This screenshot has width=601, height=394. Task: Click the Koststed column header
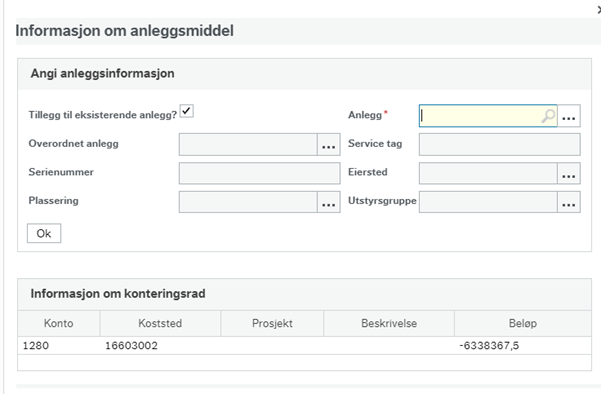tap(160, 323)
